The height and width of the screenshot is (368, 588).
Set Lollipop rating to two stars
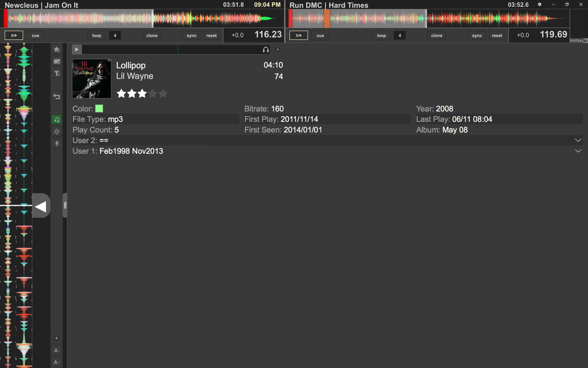(132, 93)
